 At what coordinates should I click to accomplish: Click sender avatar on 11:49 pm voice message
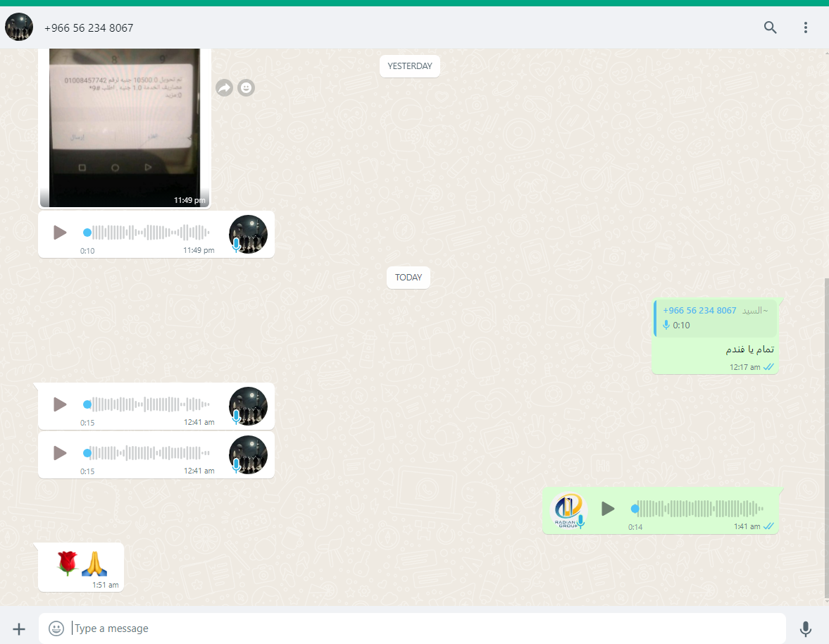(248, 234)
